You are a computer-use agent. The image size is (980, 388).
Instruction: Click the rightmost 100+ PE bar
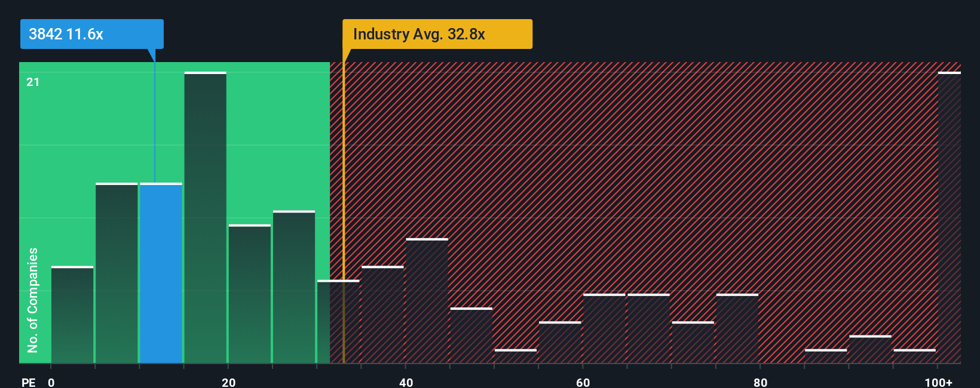[x=949, y=217]
